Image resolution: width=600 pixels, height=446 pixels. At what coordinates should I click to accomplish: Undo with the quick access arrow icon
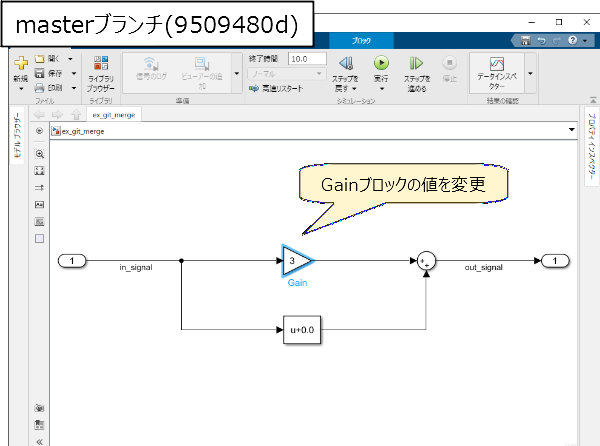[x=541, y=40]
